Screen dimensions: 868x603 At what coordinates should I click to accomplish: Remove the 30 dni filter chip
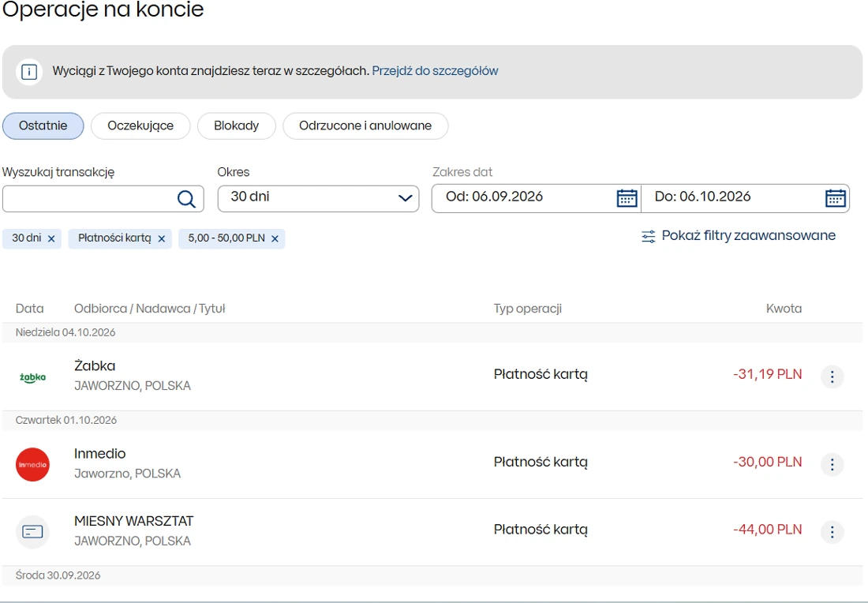click(51, 238)
